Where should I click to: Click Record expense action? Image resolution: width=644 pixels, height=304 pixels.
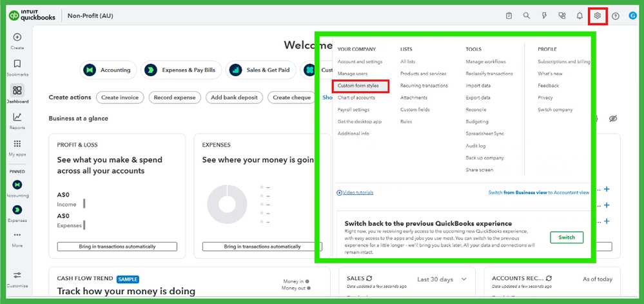coord(175,97)
